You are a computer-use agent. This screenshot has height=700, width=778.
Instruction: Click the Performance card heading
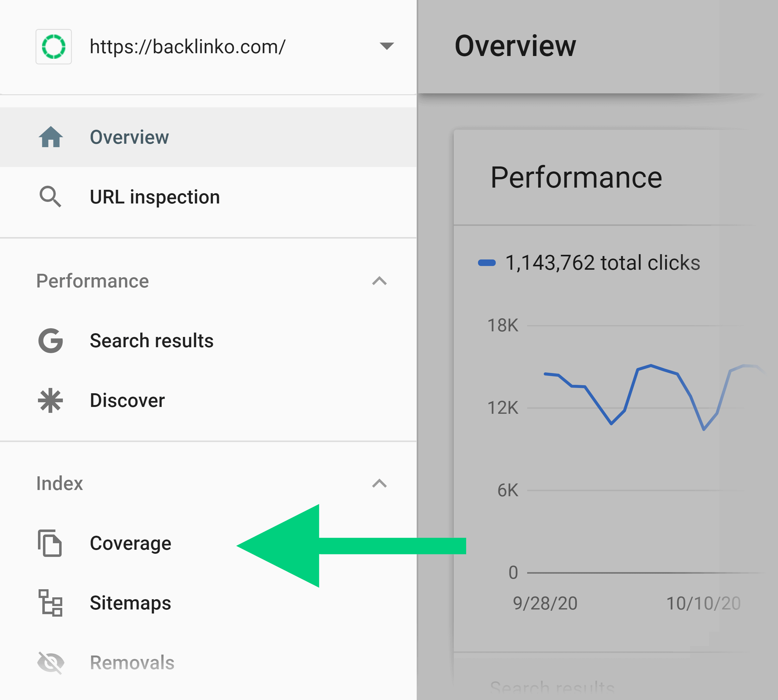[x=576, y=177]
